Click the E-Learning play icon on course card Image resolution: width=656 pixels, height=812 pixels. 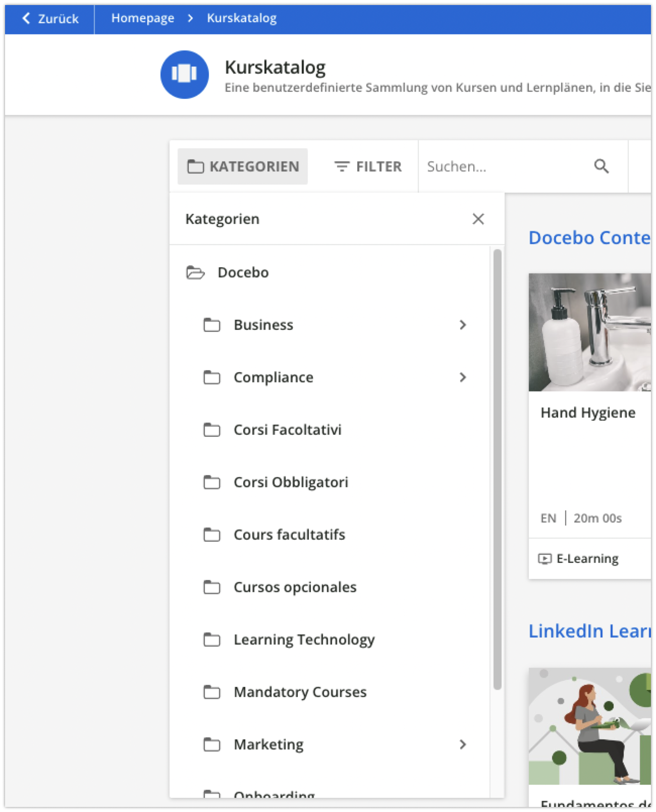coord(545,559)
